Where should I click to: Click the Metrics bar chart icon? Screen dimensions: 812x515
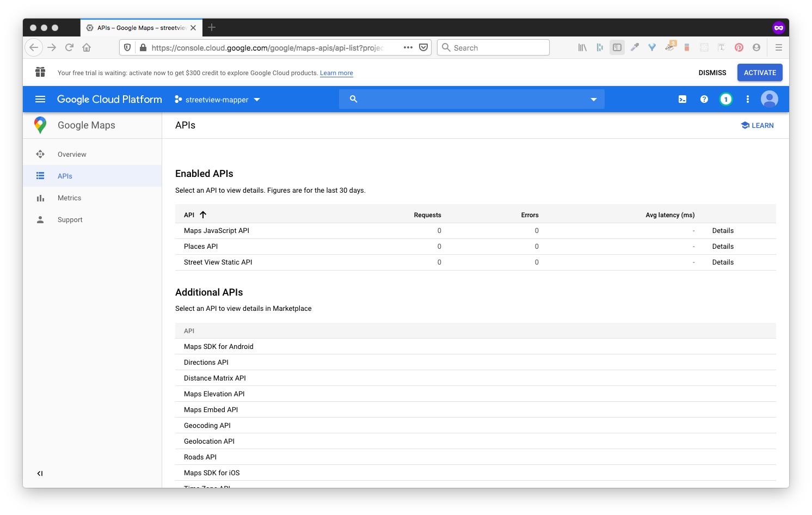click(x=40, y=198)
